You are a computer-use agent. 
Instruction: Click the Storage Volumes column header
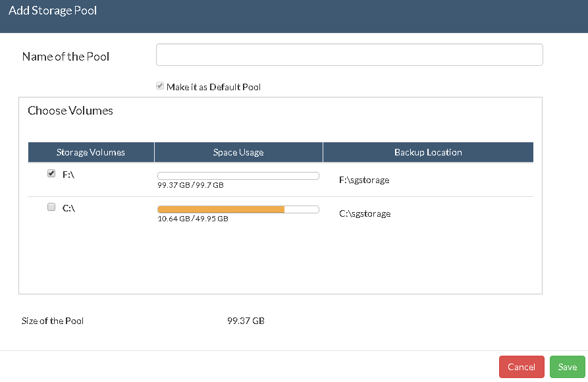tap(91, 152)
